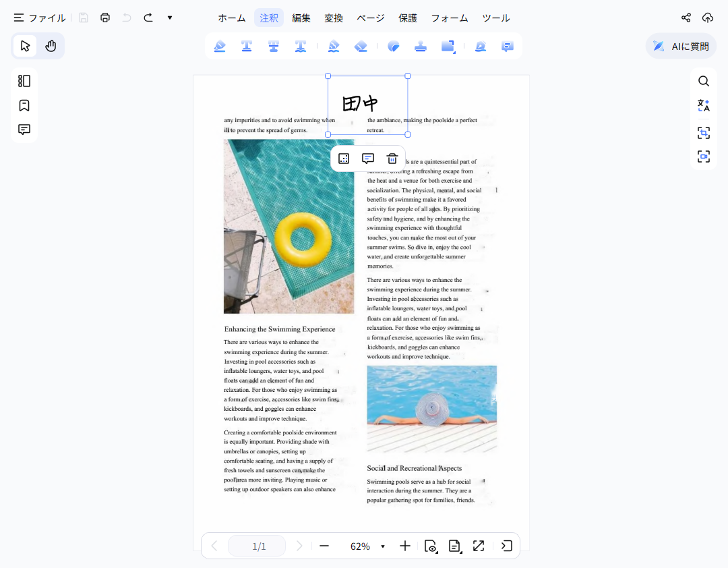The height and width of the screenshot is (568, 728).
Task: Choose the eraser tool
Action: (x=361, y=47)
